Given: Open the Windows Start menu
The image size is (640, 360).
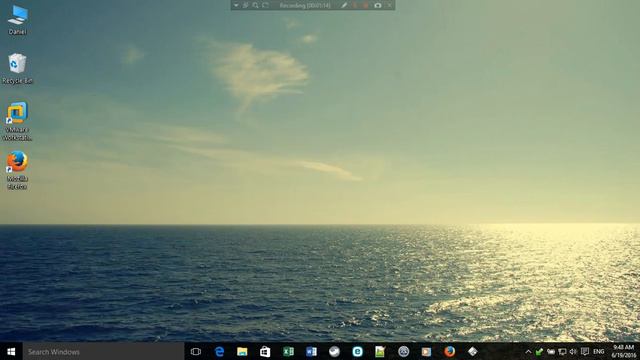Looking at the screenshot, I should click(x=11, y=351).
